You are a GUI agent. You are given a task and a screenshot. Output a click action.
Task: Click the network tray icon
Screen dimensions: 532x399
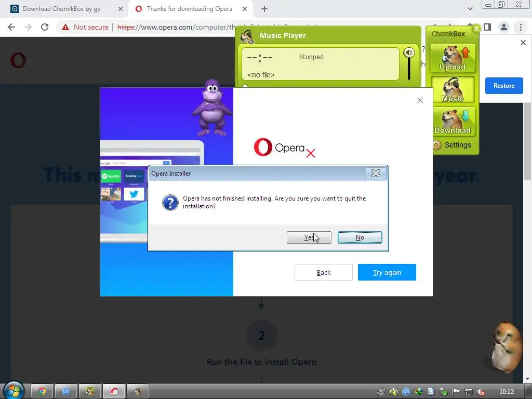click(x=469, y=392)
